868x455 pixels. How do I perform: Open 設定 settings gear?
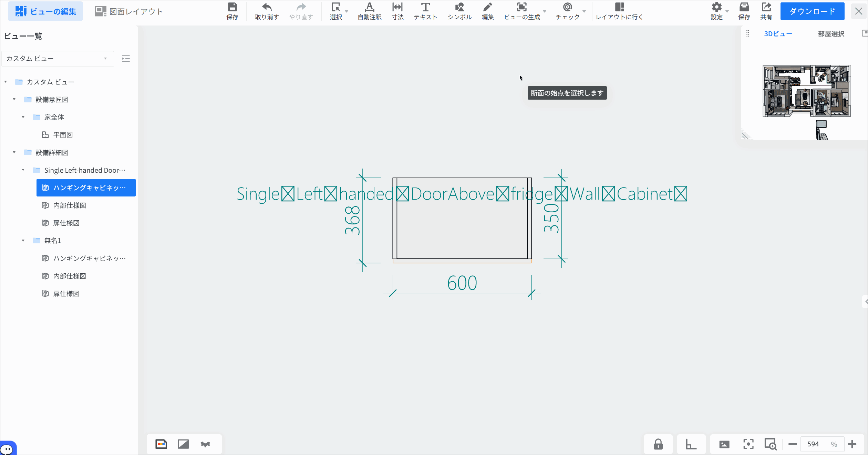point(716,11)
